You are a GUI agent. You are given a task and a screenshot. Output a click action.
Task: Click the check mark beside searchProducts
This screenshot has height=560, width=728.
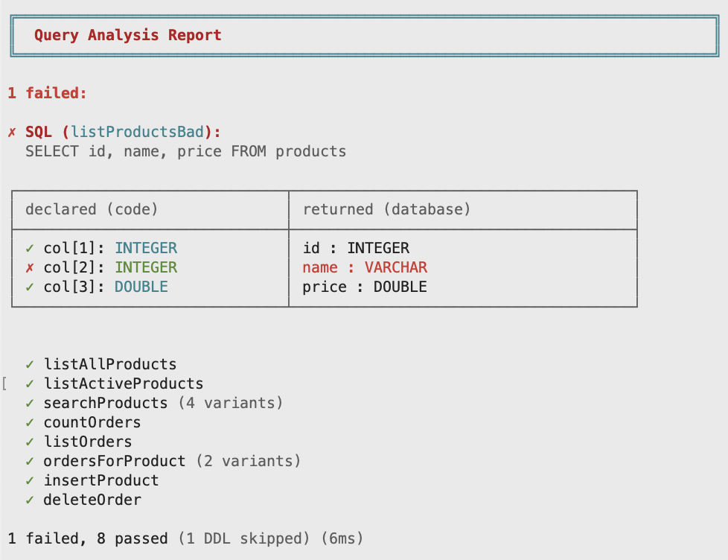click(30, 404)
